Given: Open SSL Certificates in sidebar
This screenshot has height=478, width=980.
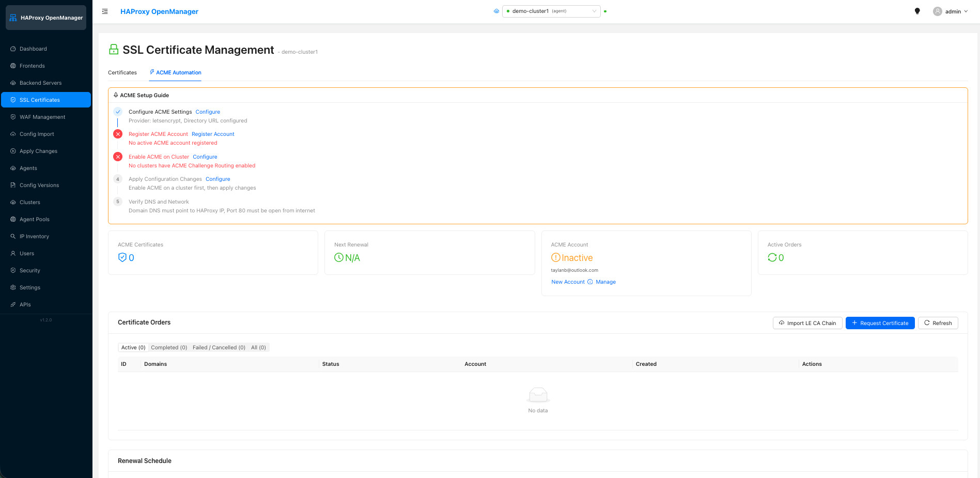Looking at the screenshot, I should pos(46,100).
